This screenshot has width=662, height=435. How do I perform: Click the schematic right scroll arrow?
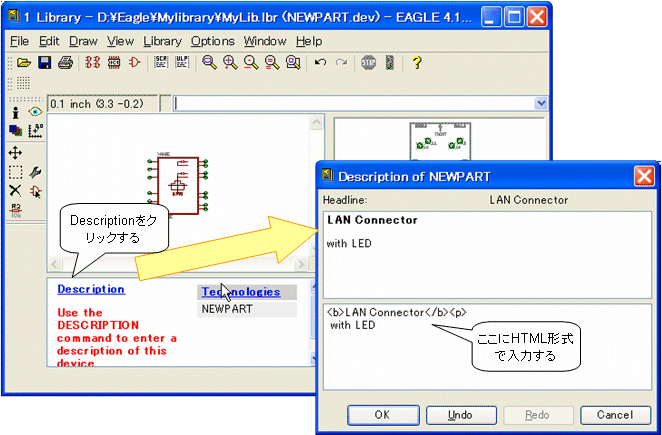point(301,264)
